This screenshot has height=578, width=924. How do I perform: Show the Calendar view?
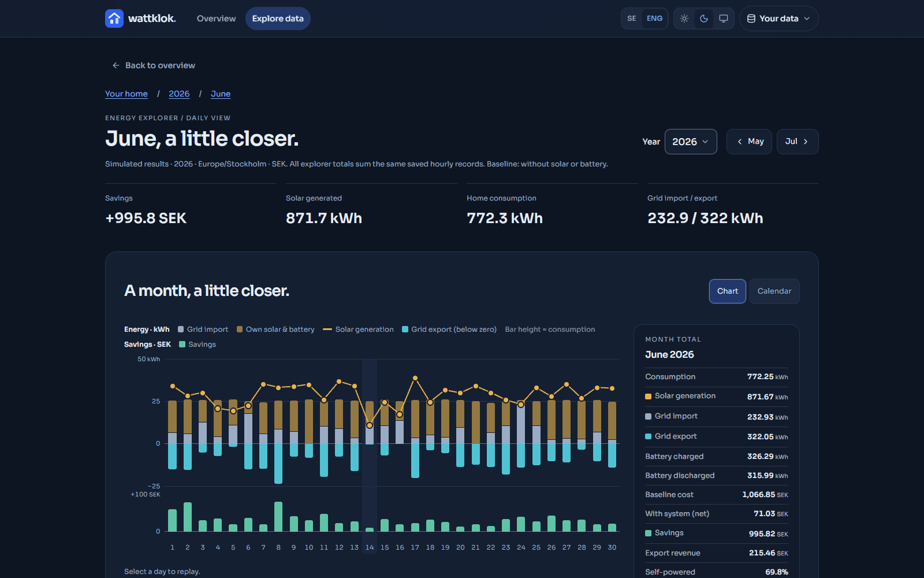click(774, 291)
